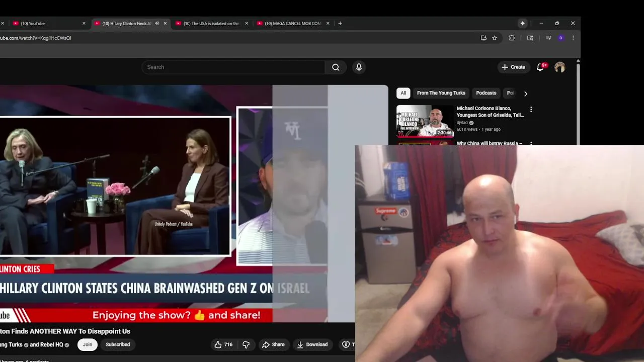The image size is (644, 362).
Task: Open the account avatar menu
Action: [559, 67]
